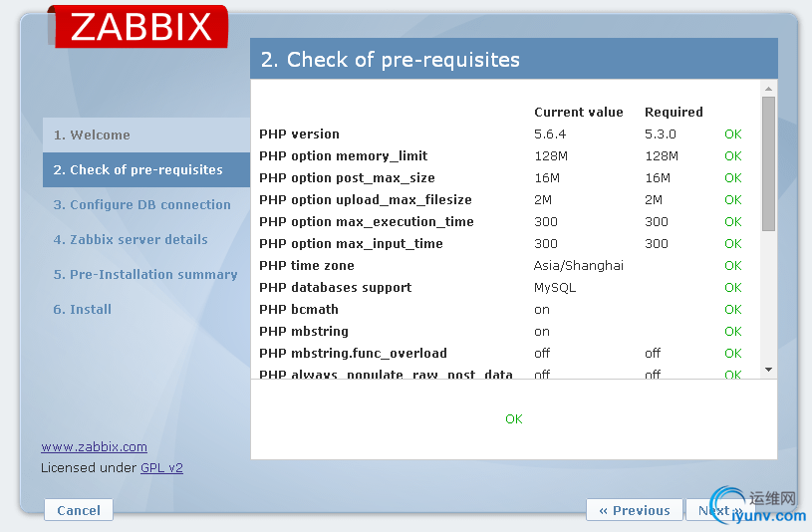The height and width of the screenshot is (532, 812).
Task: Open the www.zabbix.com link
Action: click(95, 447)
